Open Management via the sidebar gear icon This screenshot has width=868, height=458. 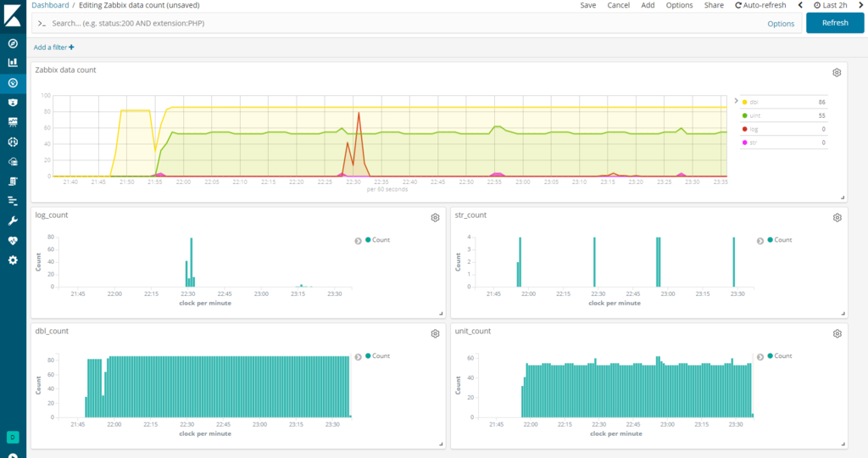[x=13, y=260]
